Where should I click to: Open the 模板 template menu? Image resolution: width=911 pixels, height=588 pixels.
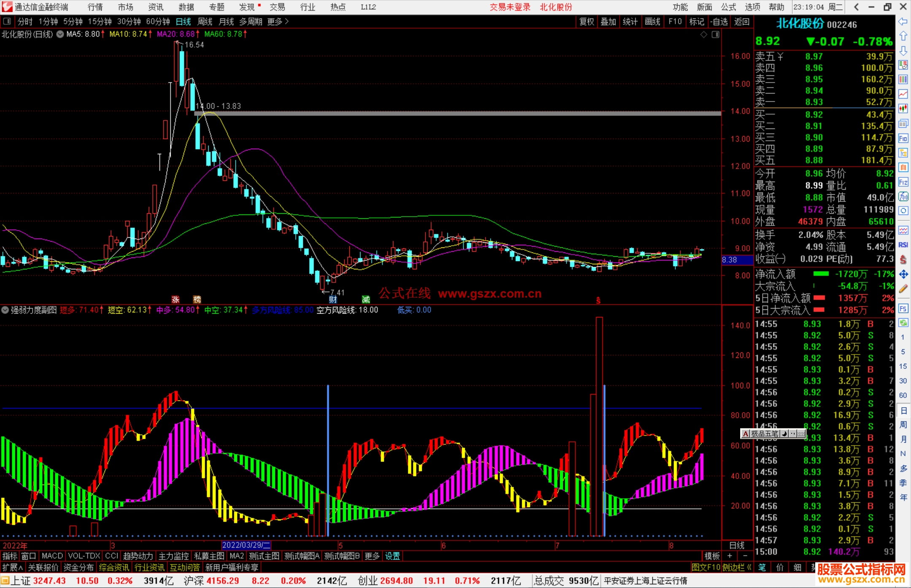pyautogui.click(x=712, y=556)
